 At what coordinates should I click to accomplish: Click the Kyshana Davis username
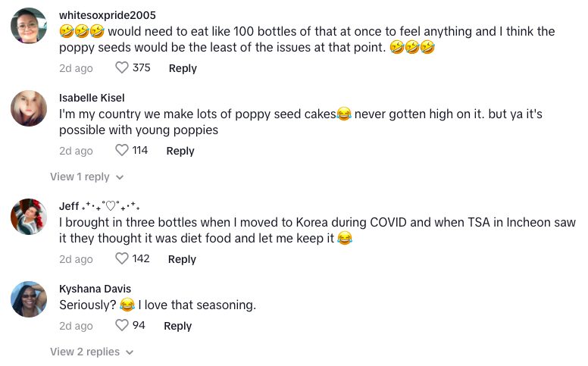point(95,289)
